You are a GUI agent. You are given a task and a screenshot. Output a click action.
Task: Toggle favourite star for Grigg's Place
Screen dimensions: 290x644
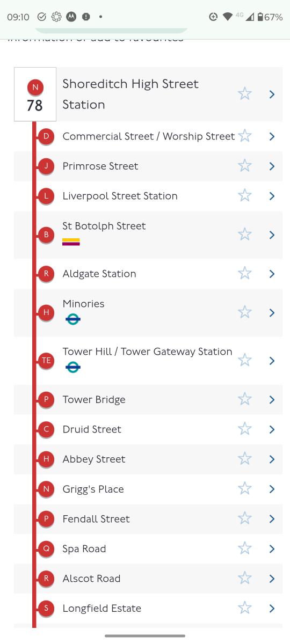click(x=245, y=488)
